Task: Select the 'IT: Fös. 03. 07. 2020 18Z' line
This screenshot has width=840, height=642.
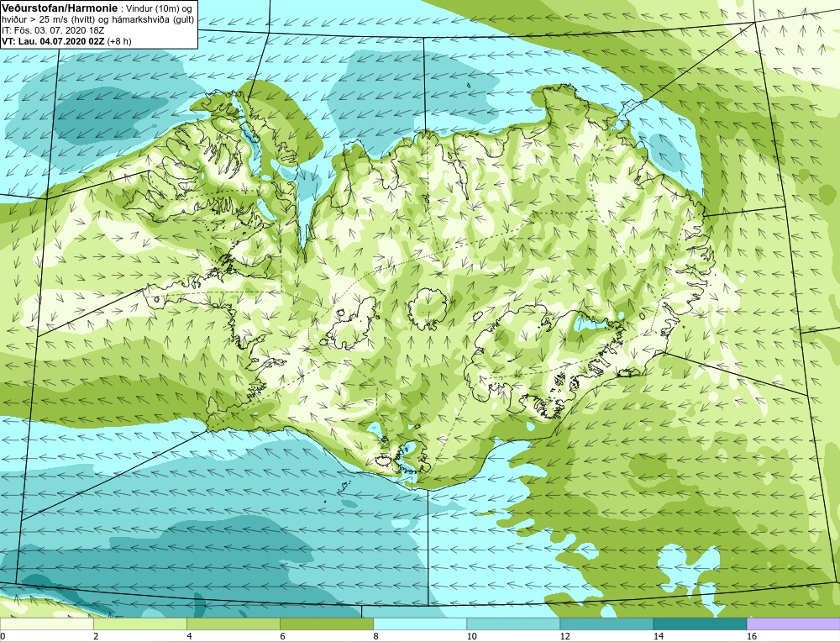Action: tap(53, 30)
